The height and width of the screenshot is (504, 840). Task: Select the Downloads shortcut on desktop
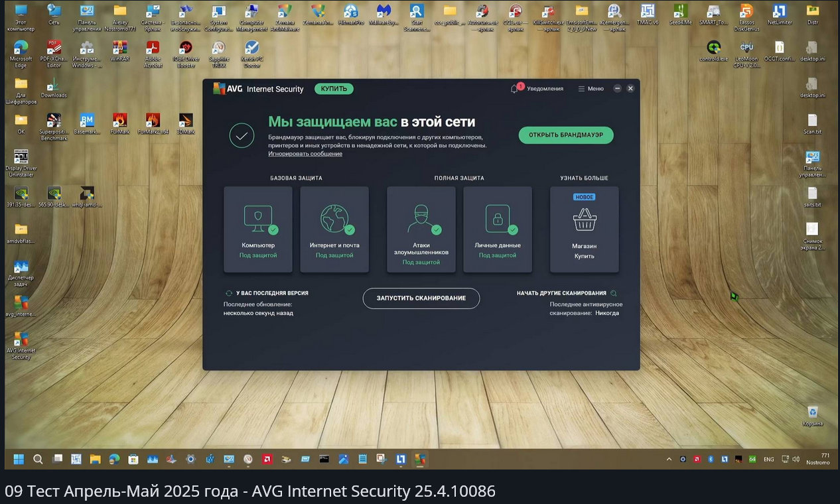54,88
